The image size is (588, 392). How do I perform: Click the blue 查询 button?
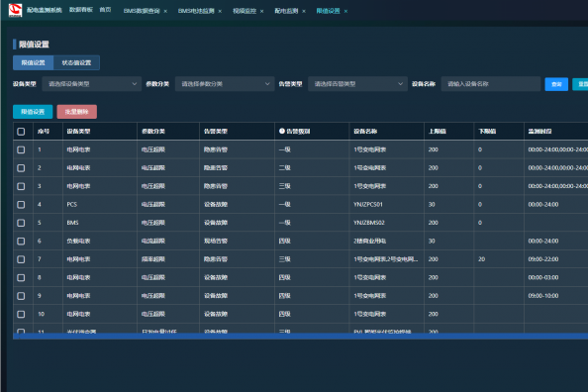pyautogui.click(x=556, y=84)
